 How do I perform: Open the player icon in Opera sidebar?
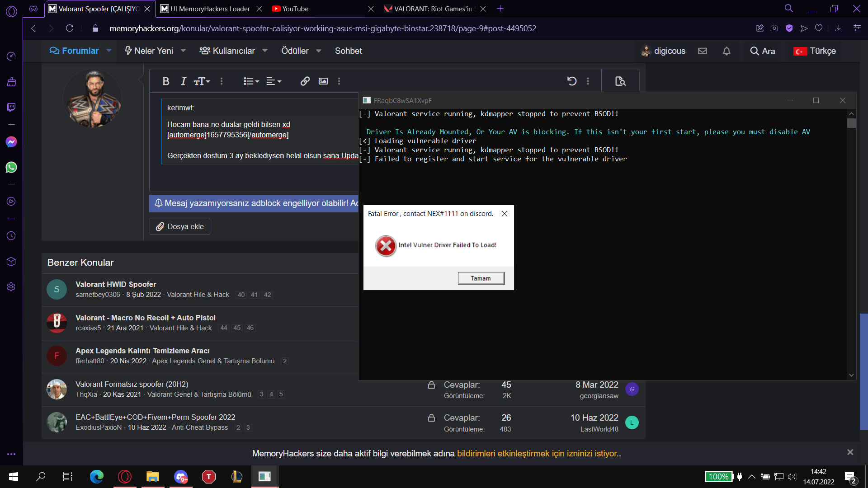[11, 202]
